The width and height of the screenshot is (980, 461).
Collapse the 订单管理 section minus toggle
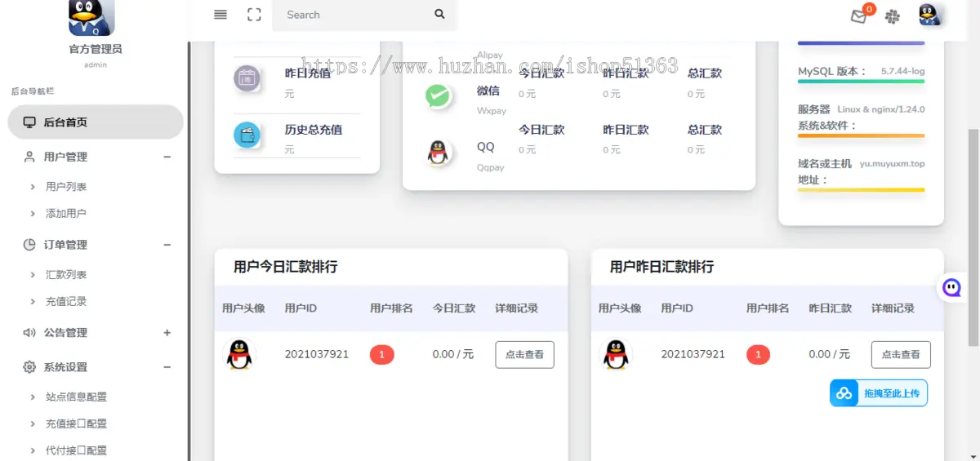click(x=167, y=245)
